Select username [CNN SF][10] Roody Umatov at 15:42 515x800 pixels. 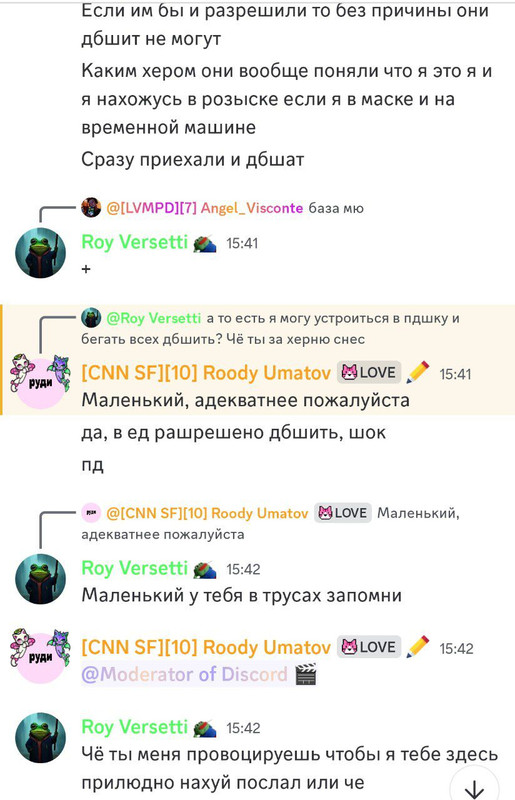(x=206, y=647)
